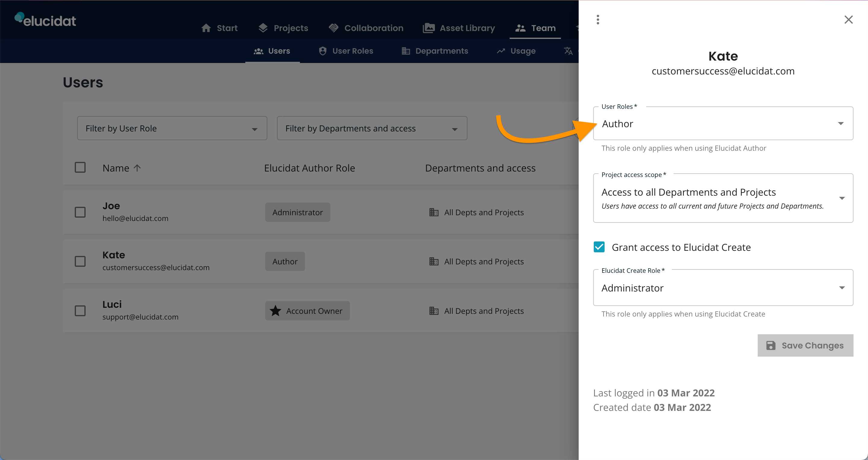The width and height of the screenshot is (868, 460).
Task: Click the Elucidat Create Role dropdown arrow
Action: (x=842, y=288)
